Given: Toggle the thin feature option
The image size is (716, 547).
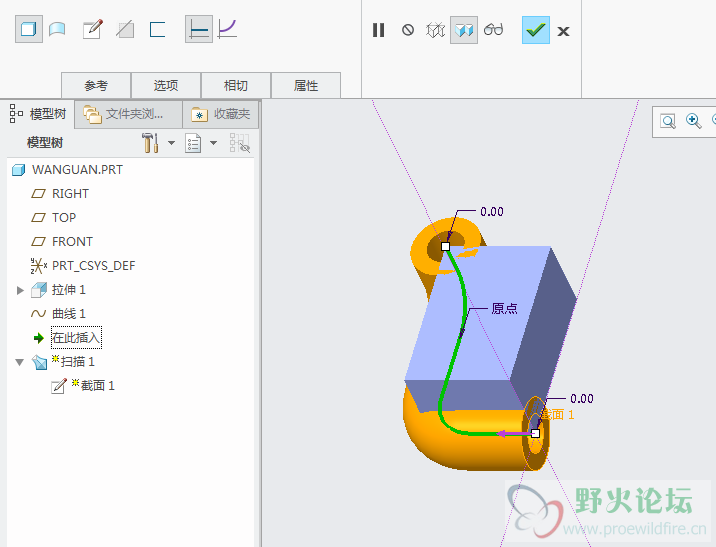Looking at the screenshot, I should tap(157, 30).
